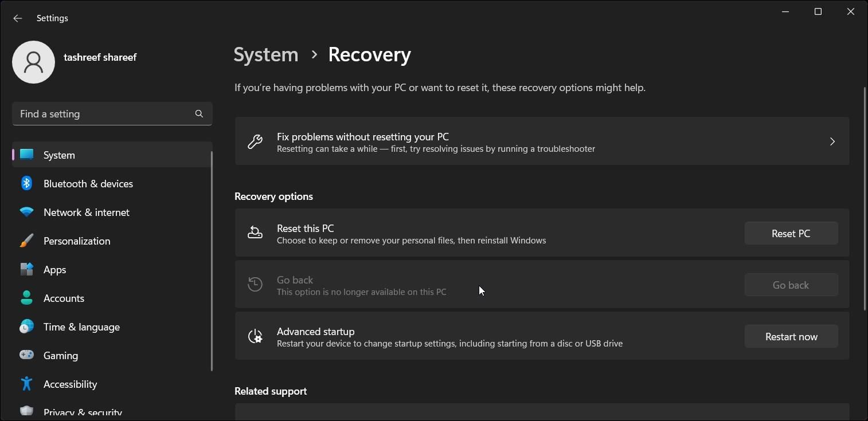Click the Reset this PC cloud icon
This screenshot has height=421, width=868.
[x=255, y=233]
